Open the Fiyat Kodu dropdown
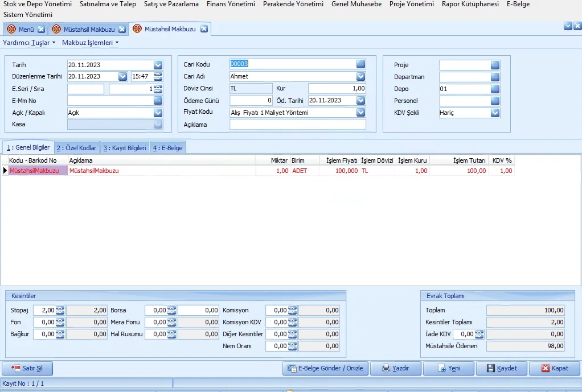The image size is (582, 392). pos(360,113)
